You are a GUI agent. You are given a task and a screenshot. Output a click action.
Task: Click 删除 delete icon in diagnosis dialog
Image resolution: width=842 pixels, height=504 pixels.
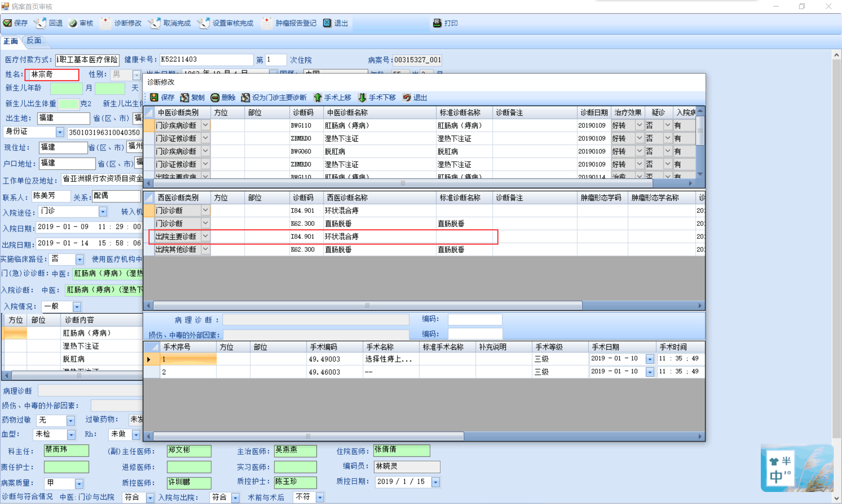click(215, 98)
